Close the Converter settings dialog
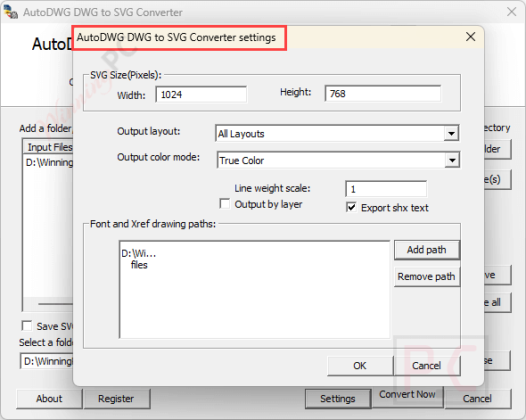The image size is (526, 420). click(x=471, y=37)
